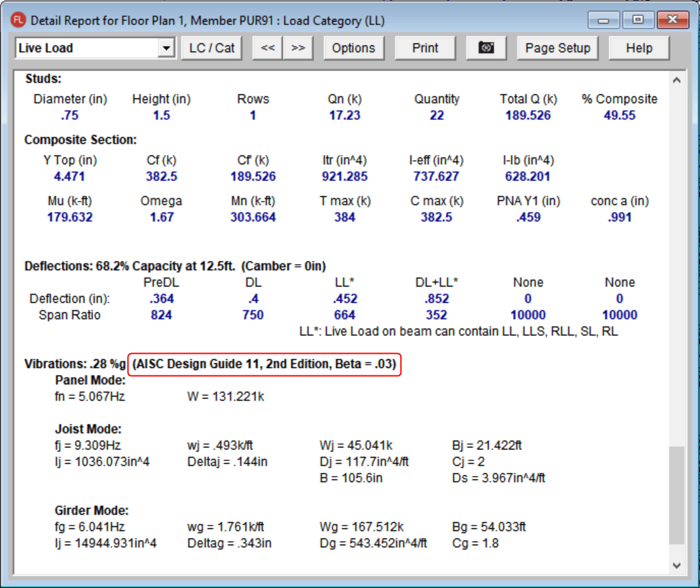Open the Help button
This screenshot has width=700, height=588.
pyautogui.click(x=639, y=48)
